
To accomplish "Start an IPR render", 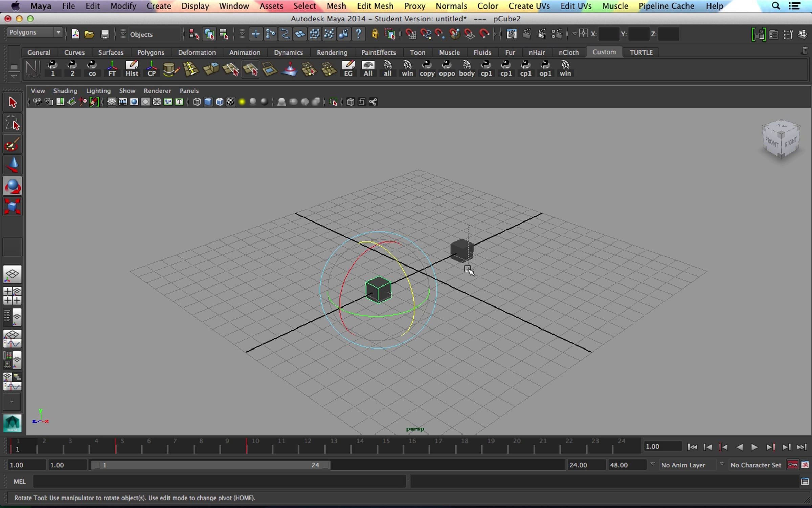I will [x=542, y=34].
